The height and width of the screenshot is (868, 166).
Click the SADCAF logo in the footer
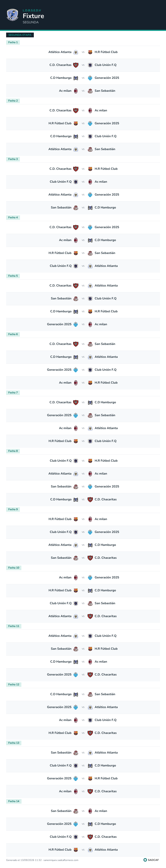coord(151,860)
